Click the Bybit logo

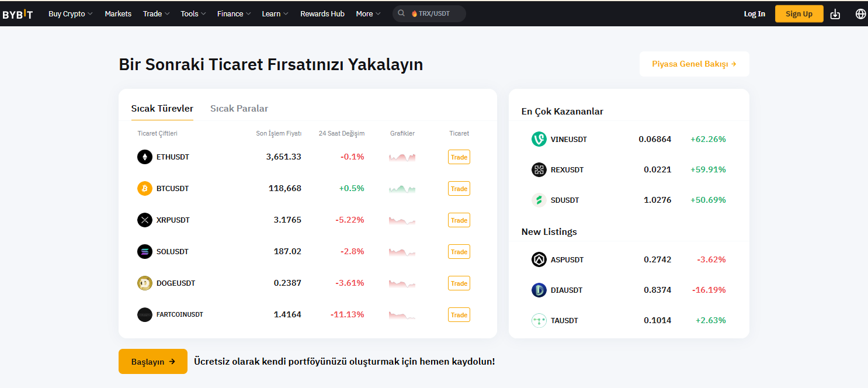18,14
